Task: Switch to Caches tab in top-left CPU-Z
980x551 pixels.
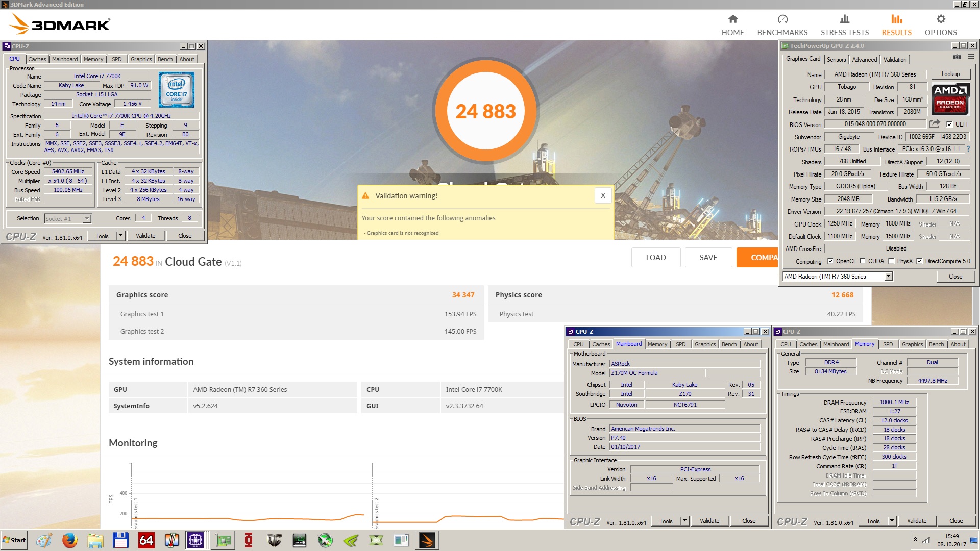Action: pos(37,59)
